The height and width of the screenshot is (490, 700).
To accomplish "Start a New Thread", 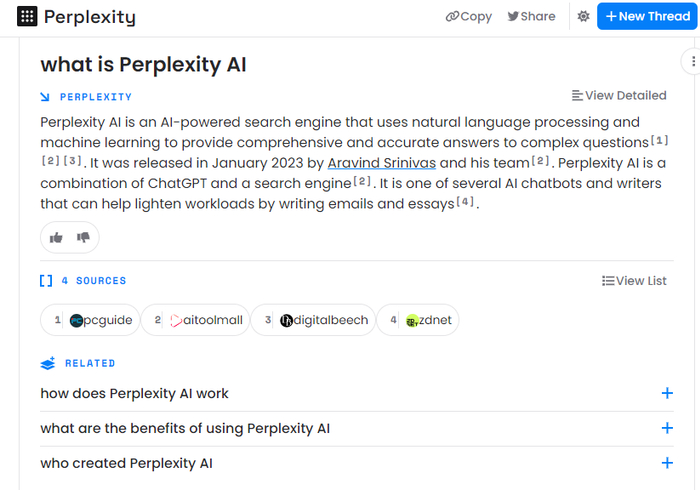I will (x=646, y=16).
